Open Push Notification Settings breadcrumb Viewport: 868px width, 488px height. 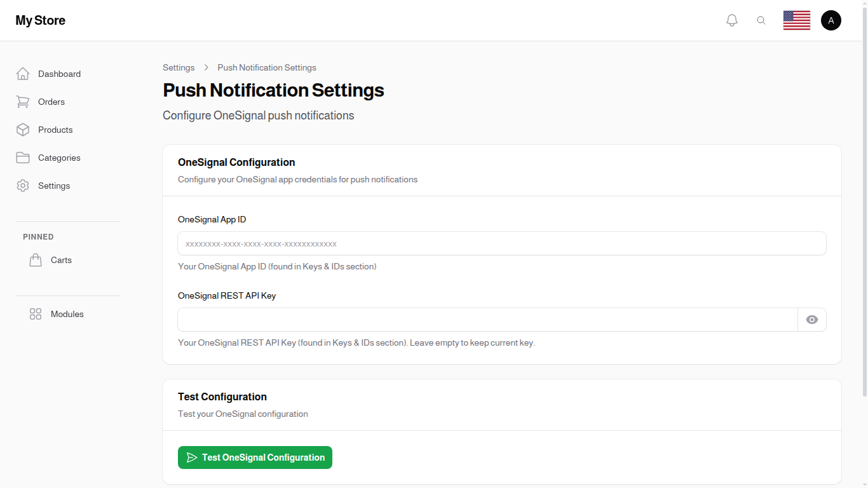tap(266, 67)
